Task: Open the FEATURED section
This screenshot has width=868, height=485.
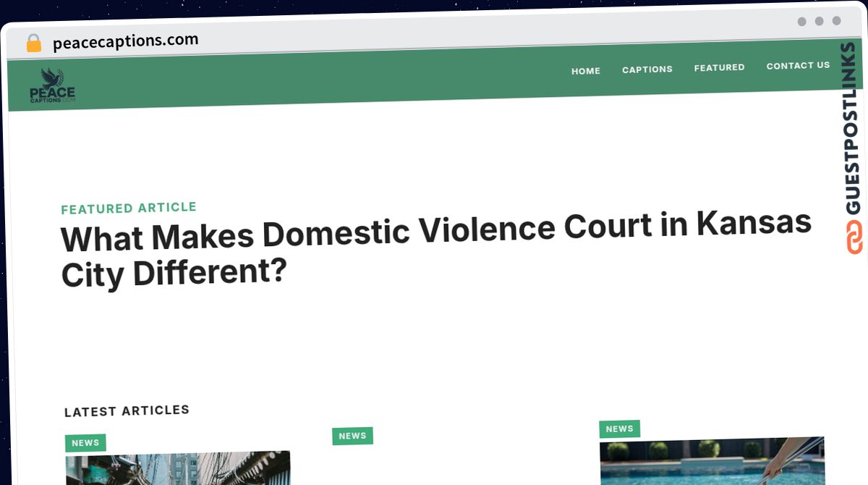Action: [x=720, y=67]
